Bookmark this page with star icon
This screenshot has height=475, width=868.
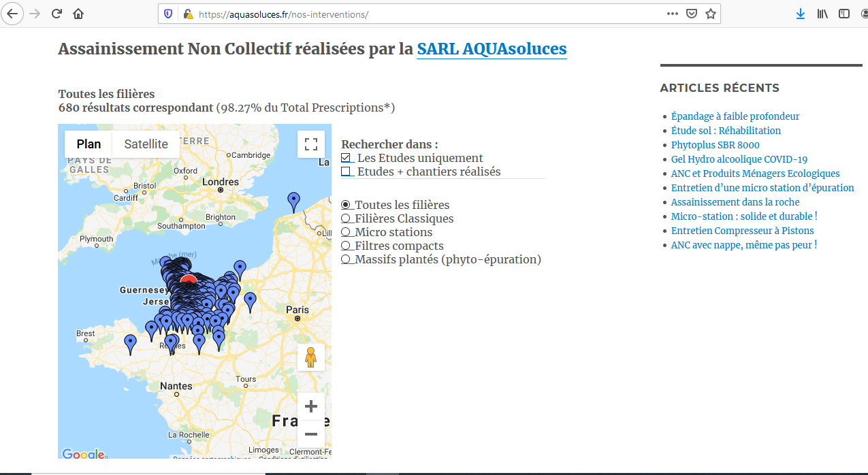[711, 14]
